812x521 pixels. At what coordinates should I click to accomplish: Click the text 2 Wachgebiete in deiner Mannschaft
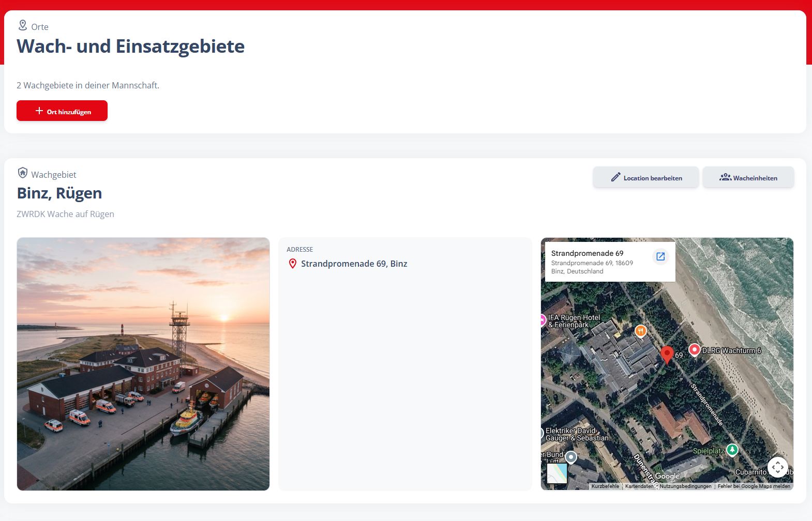[88, 85]
